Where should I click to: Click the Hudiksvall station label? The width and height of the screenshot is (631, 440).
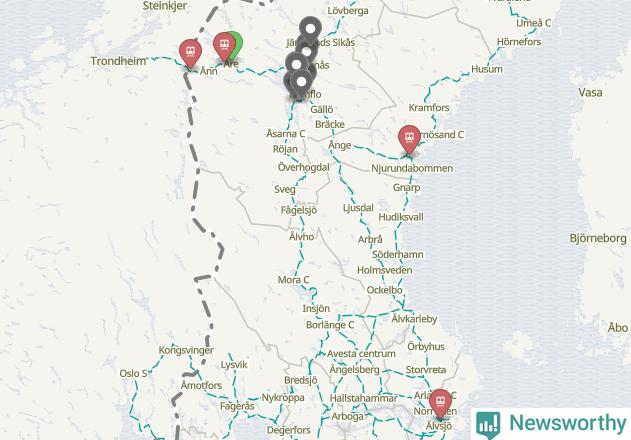(401, 217)
